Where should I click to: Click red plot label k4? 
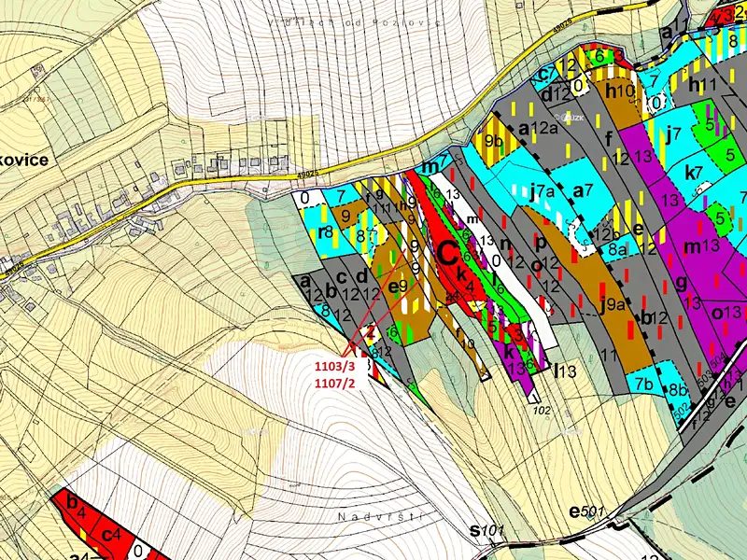point(465,279)
